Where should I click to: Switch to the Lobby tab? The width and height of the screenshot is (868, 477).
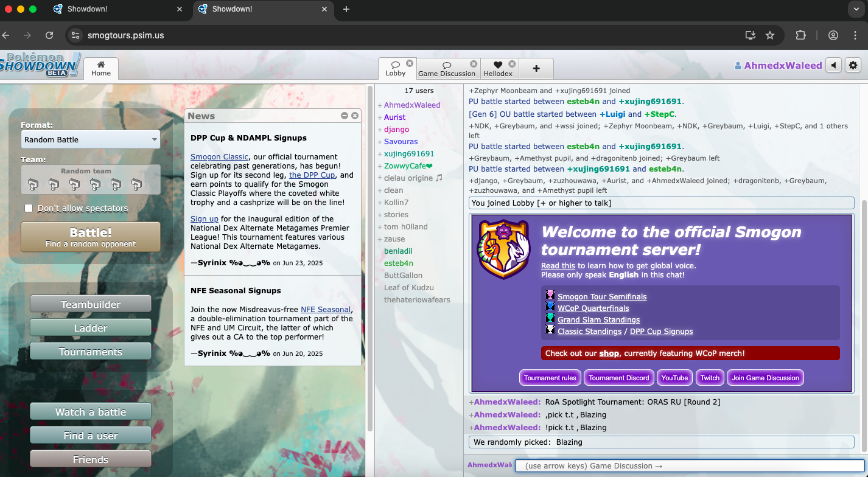(x=396, y=69)
